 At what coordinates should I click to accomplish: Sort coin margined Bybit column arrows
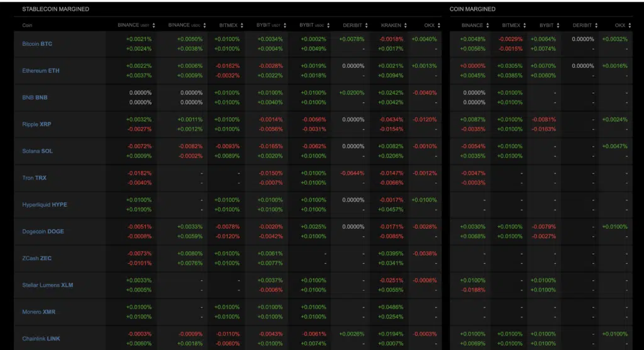558,25
